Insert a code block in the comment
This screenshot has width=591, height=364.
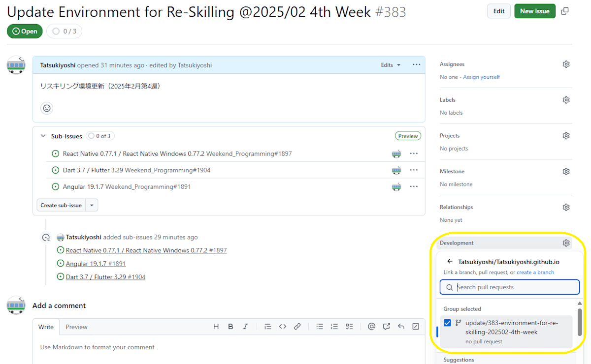[x=282, y=326]
